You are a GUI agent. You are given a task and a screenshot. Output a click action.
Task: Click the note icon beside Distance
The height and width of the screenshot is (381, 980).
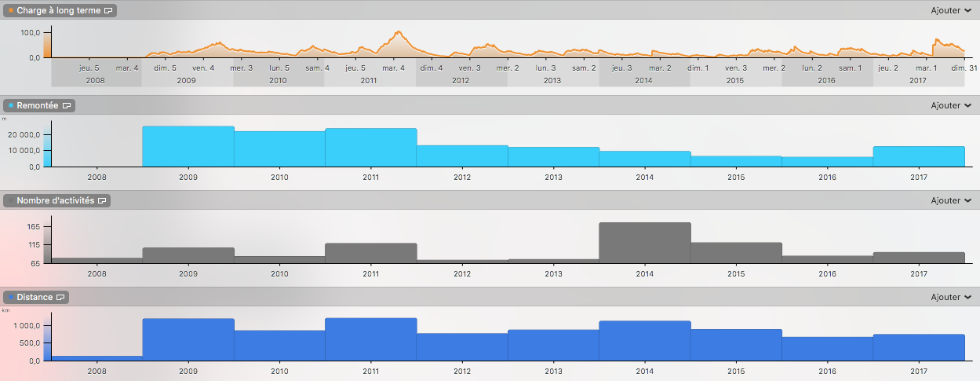[61, 298]
